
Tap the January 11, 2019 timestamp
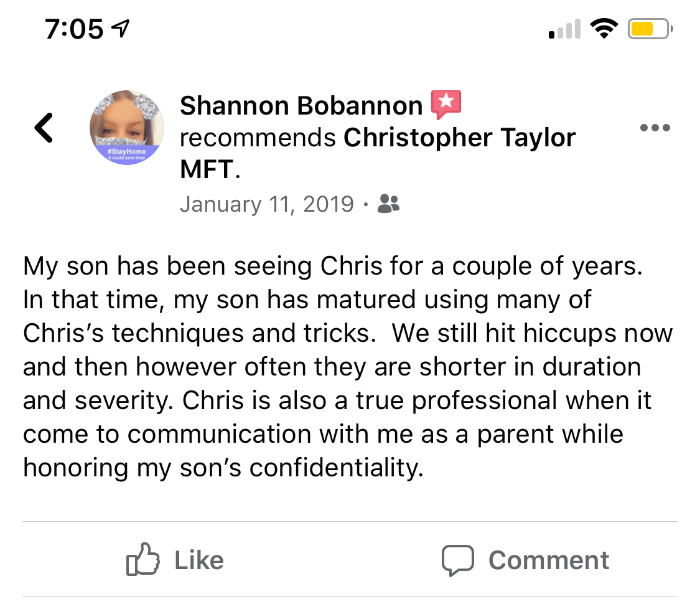coord(267,204)
